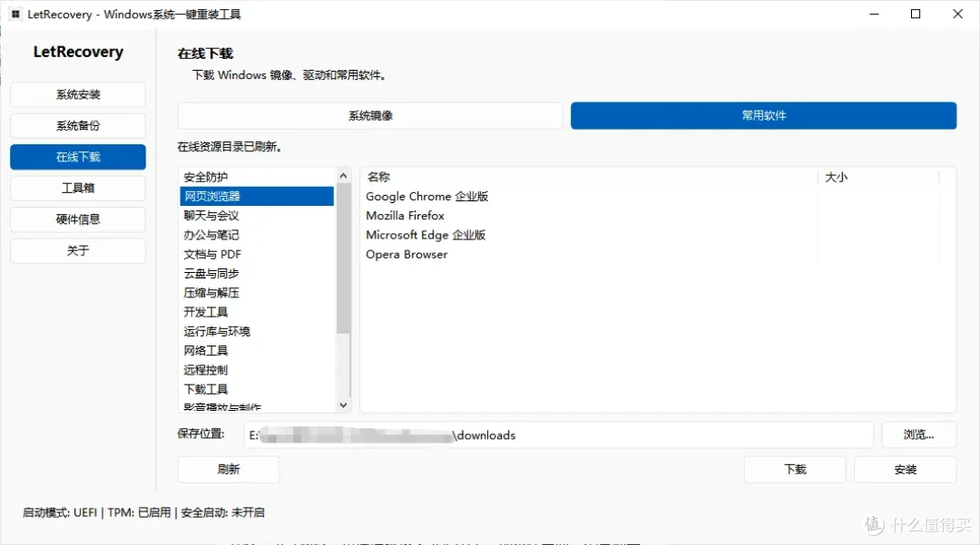Screen dimensions: 980x545
Task: Choose the 远程控制 category
Action: [x=257, y=370]
